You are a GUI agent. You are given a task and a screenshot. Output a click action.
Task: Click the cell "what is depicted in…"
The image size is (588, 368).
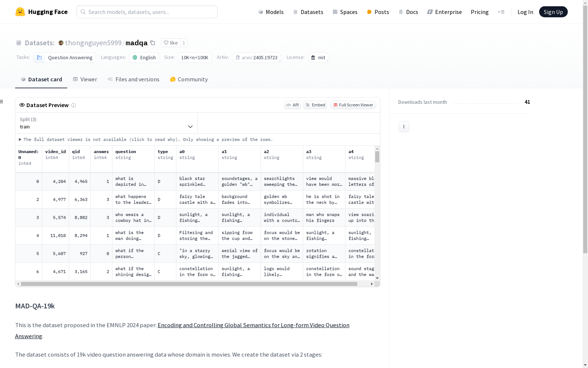pos(133,181)
